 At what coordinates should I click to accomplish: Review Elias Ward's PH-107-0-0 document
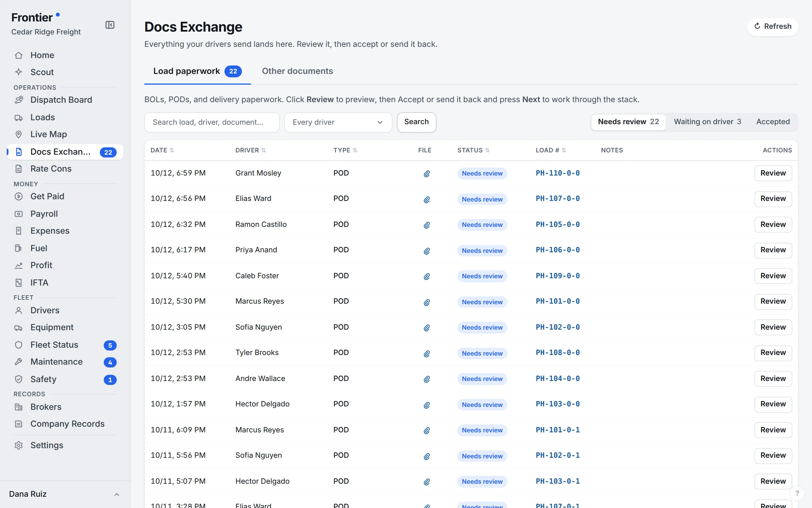coord(773,199)
